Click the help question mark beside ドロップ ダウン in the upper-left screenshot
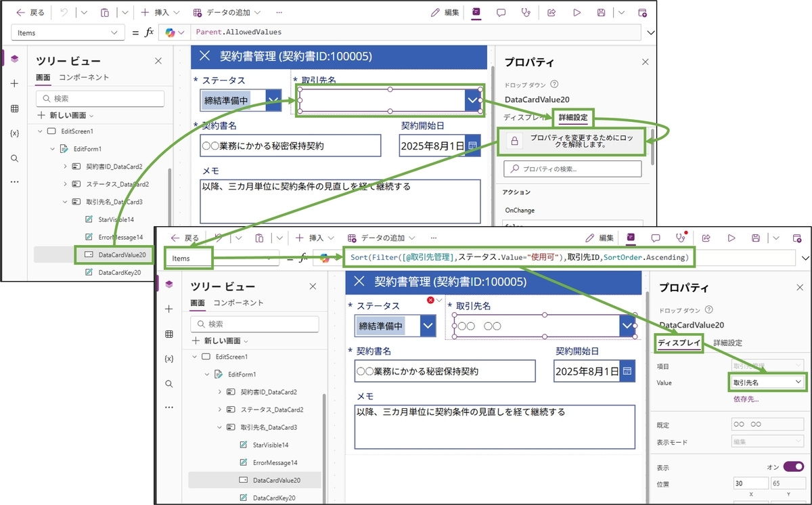812x505 pixels. pos(554,85)
